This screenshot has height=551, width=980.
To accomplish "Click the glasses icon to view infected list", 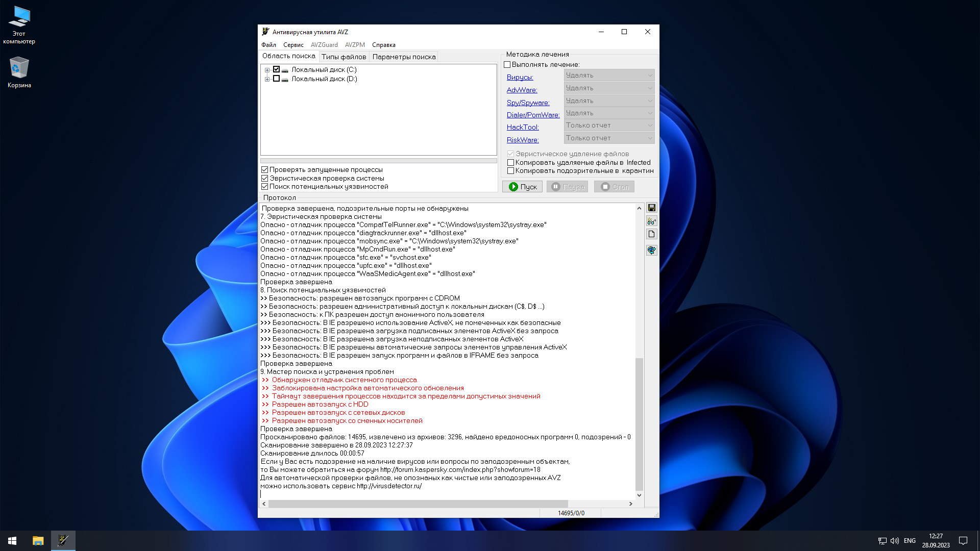I will point(651,221).
